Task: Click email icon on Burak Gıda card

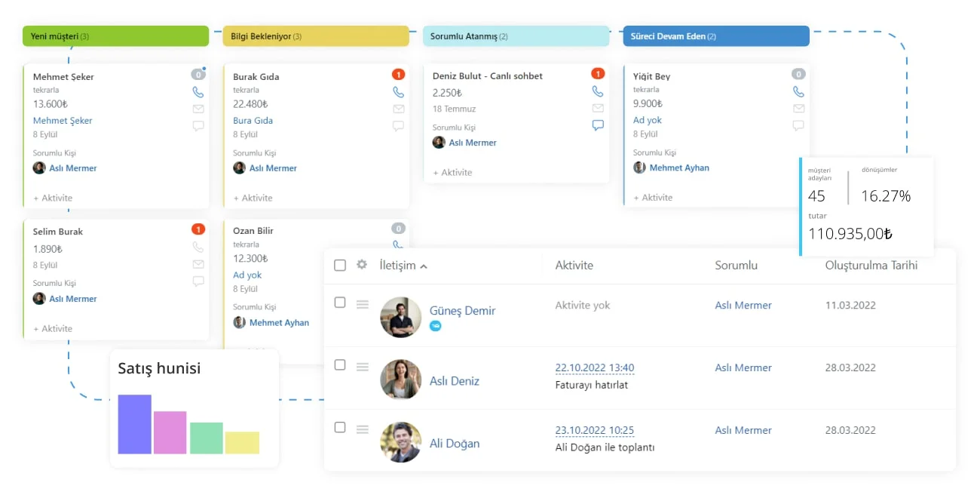Action: pos(398,109)
